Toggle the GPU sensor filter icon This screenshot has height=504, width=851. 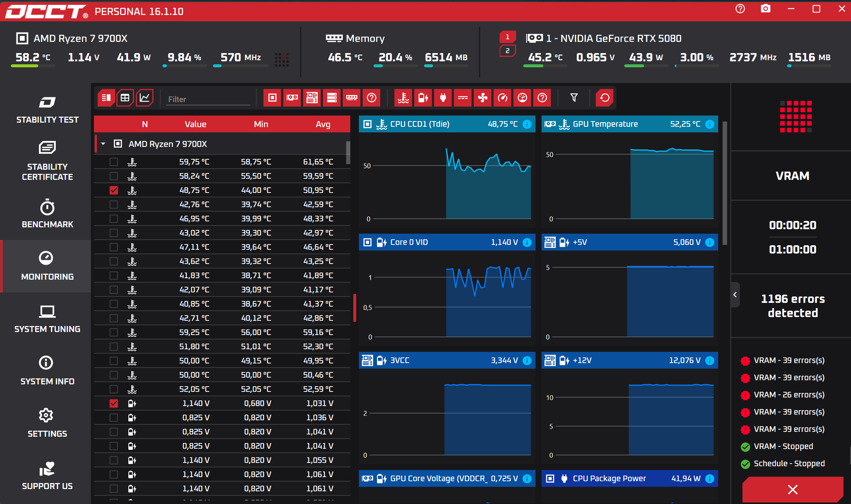[x=292, y=98]
